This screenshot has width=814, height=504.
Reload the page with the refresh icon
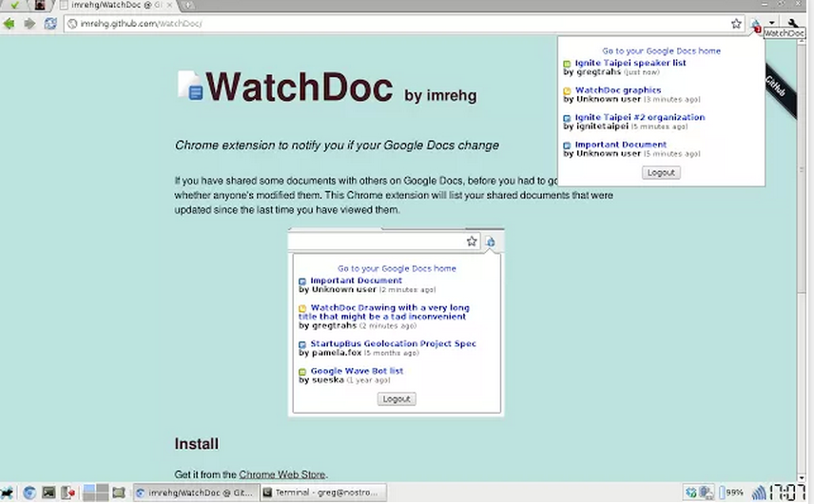pyautogui.click(x=50, y=24)
